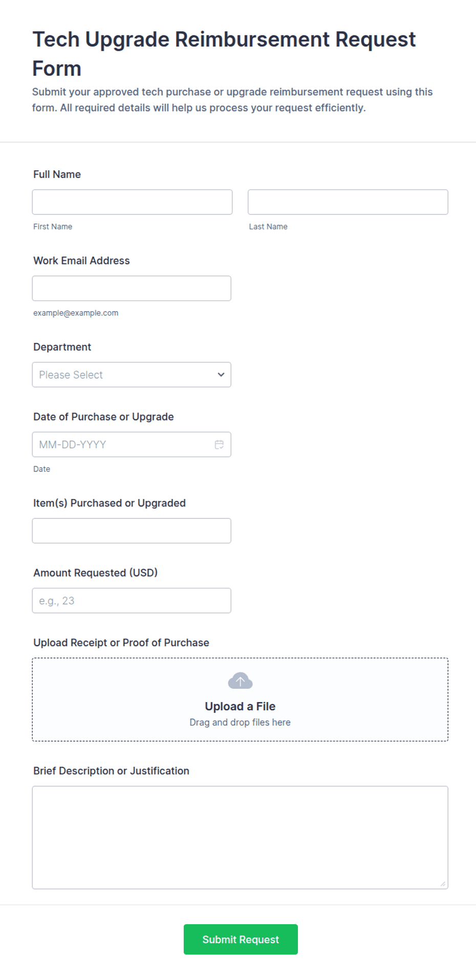Click the cloud upload icon

click(x=240, y=681)
